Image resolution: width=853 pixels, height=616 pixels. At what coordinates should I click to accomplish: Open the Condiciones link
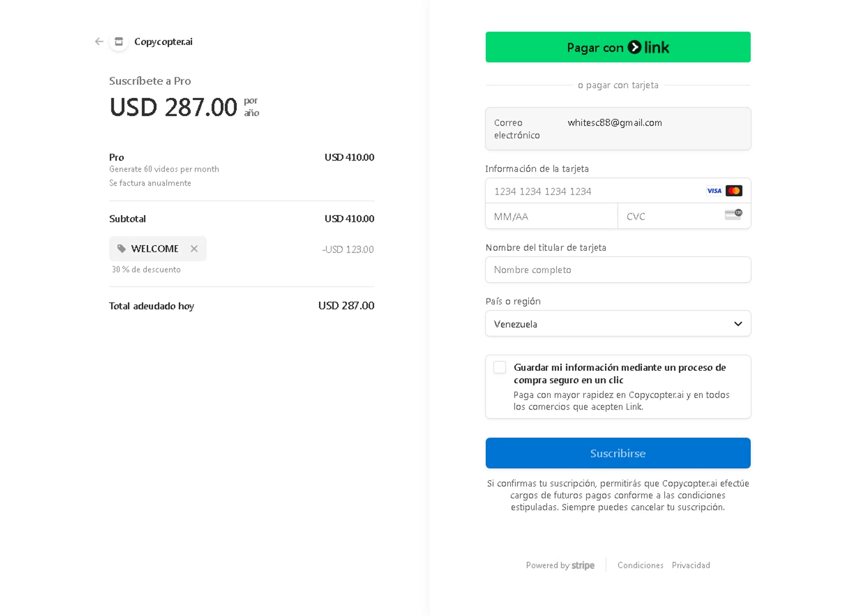[640, 565]
